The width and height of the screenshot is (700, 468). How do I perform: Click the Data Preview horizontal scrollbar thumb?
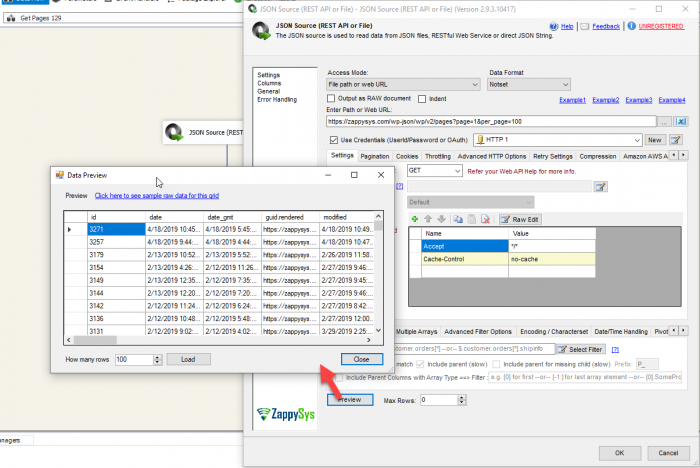coord(95,340)
